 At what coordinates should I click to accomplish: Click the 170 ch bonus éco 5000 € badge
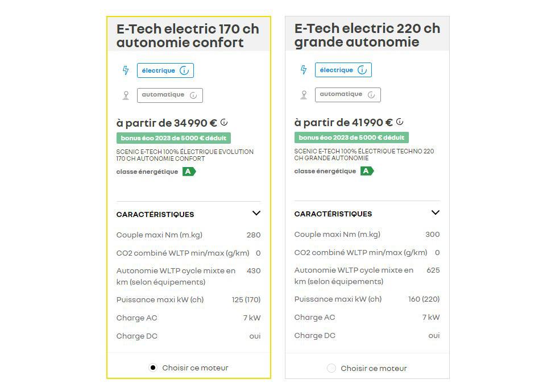(x=173, y=138)
